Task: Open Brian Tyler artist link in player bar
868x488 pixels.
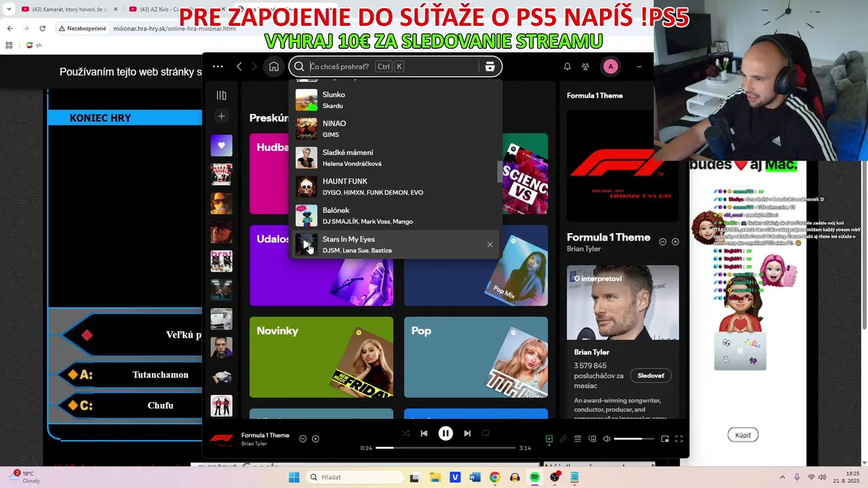Action: coord(254,444)
